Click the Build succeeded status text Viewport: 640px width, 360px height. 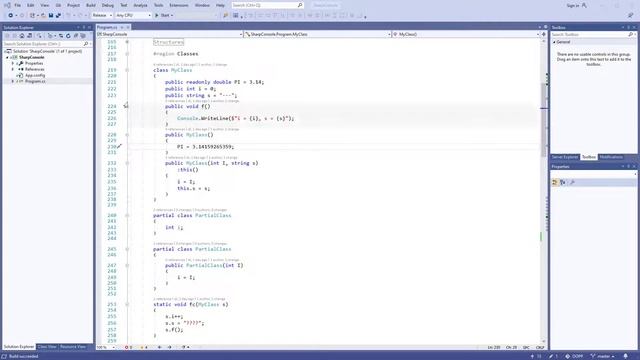pos(24,356)
